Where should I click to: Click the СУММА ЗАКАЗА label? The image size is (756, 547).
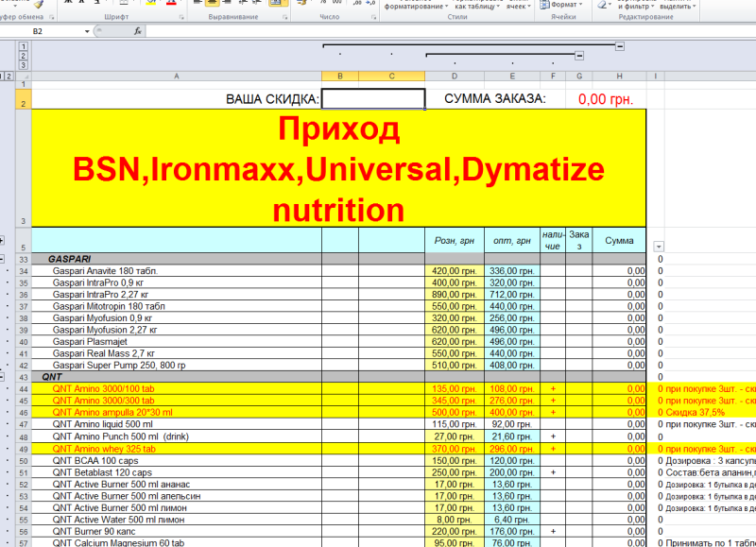494,99
